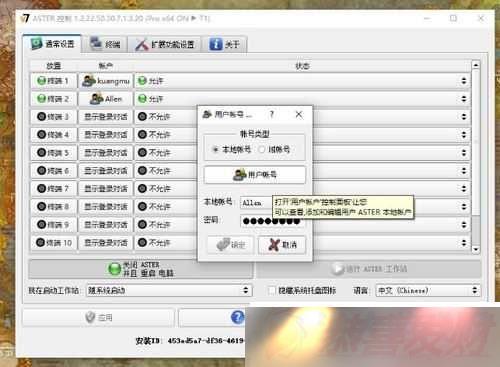Click the User Accounts button in dialog

click(x=255, y=175)
